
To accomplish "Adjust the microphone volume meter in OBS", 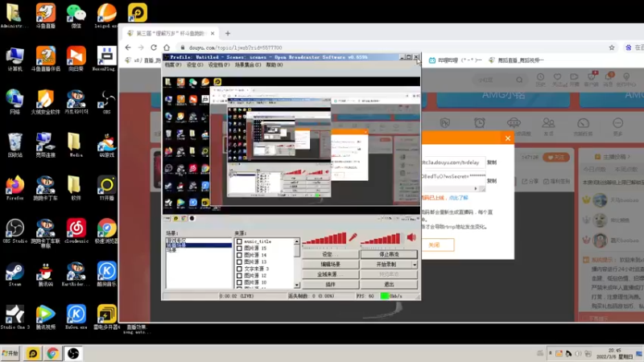I will point(324,239).
